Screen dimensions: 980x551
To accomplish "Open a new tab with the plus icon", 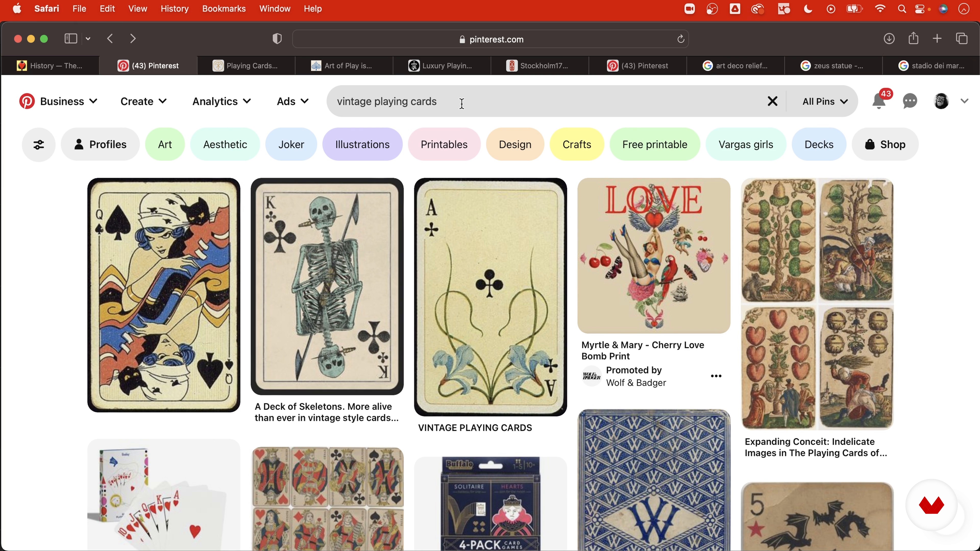I will (x=937, y=39).
